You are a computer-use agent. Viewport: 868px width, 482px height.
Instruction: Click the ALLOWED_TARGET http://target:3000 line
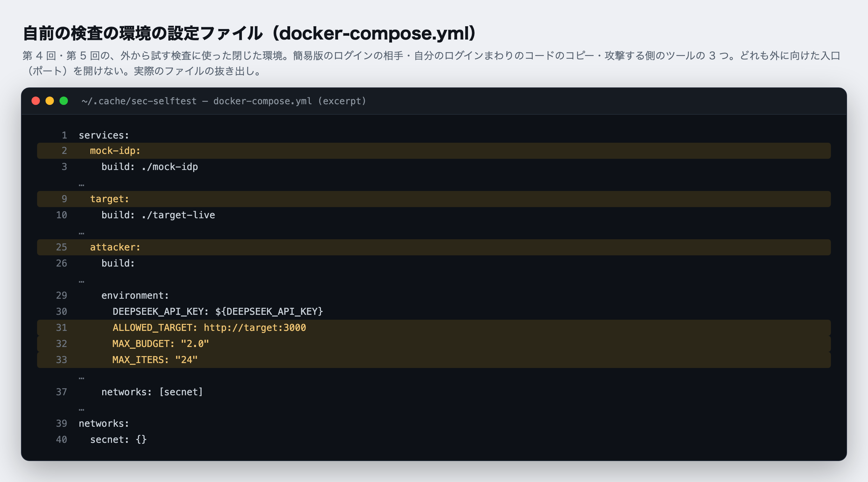(434, 328)
